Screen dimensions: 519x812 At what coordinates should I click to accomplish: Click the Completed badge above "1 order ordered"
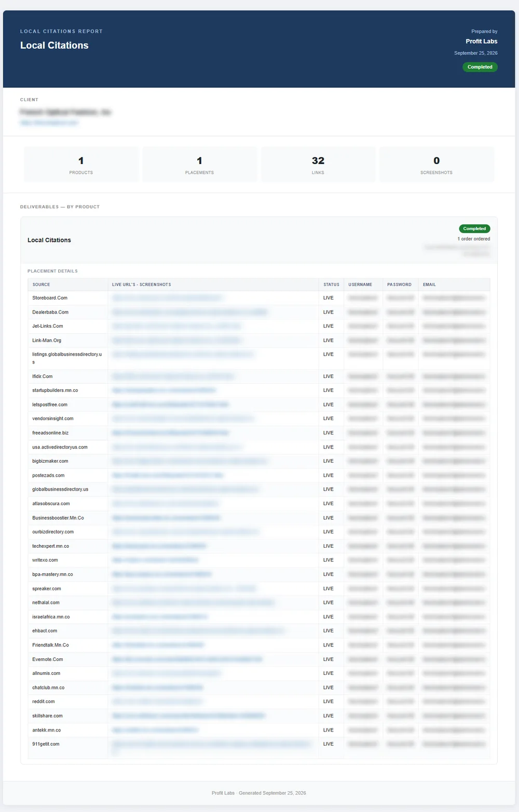(x=474, y=228)
